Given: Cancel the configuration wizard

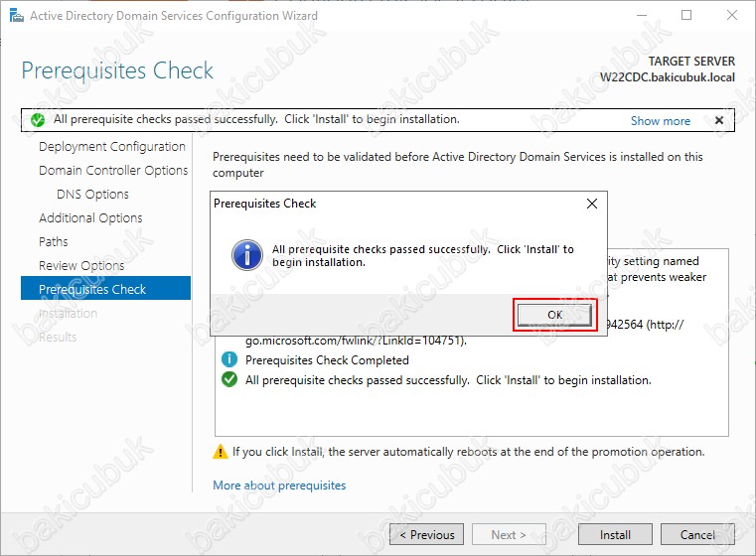Looking at the screenshot, I should (x=697, y=534).
